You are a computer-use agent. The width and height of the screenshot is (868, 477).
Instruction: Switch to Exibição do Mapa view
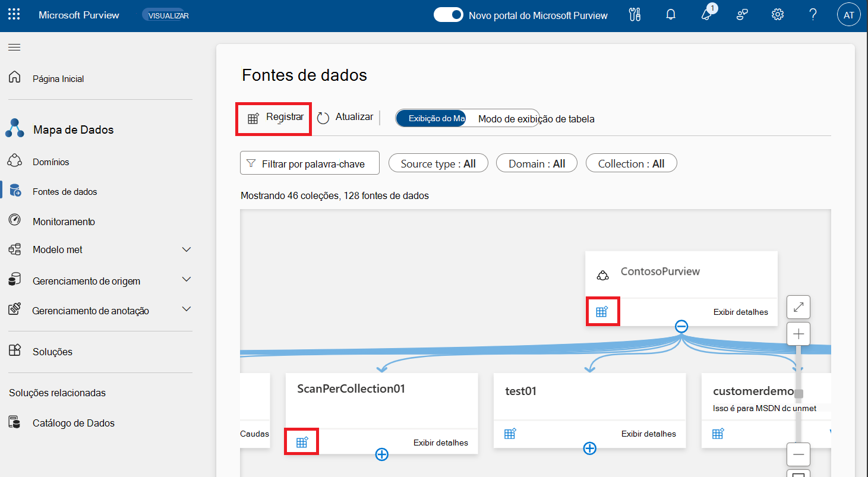click(x=431, y=118)
